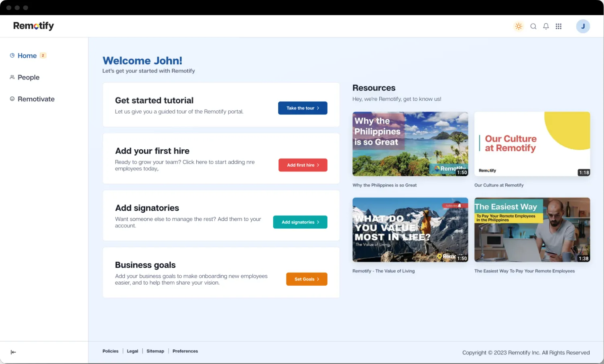This screenshot has height=364, width=604.
Task: Open People in the sidebar
Action: (x=28, y=77)
